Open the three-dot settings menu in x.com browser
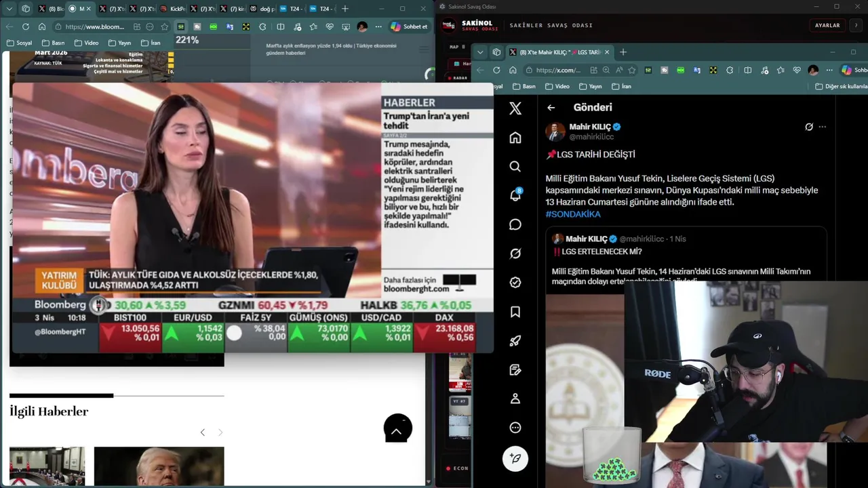Screen dimensions: 868x488 [x=830, y=70]
